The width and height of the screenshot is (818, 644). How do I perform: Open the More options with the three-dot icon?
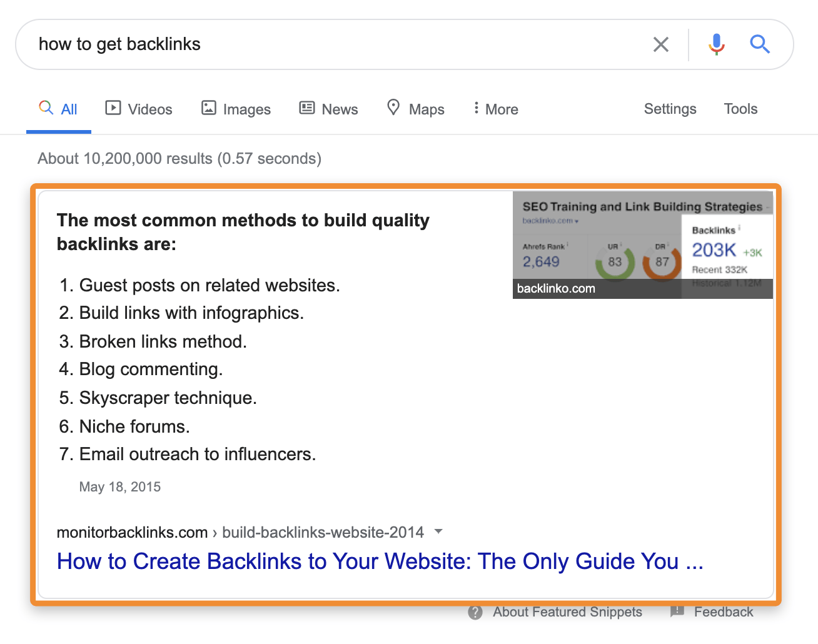[477, 108]
